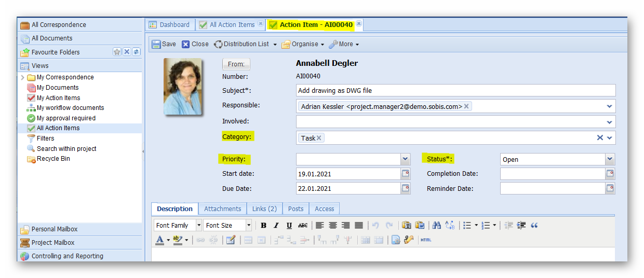Open the Status dropdown showing Open

(x=610, y=159)
